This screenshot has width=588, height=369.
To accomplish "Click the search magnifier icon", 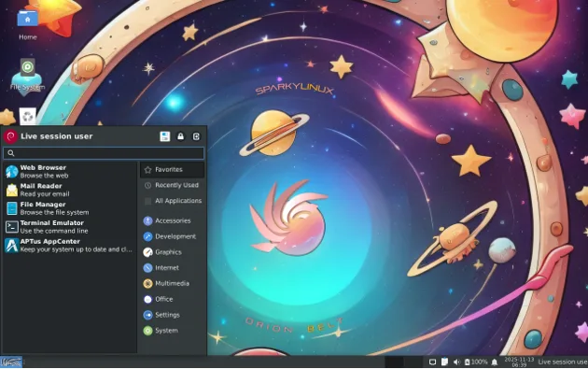I will click(11, 153).
